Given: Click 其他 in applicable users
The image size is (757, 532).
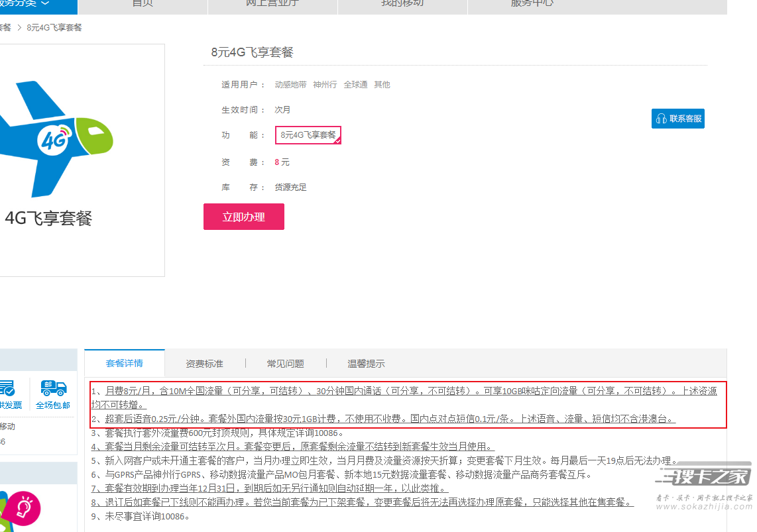Looking at the screenshot, I should click(382, 84).
